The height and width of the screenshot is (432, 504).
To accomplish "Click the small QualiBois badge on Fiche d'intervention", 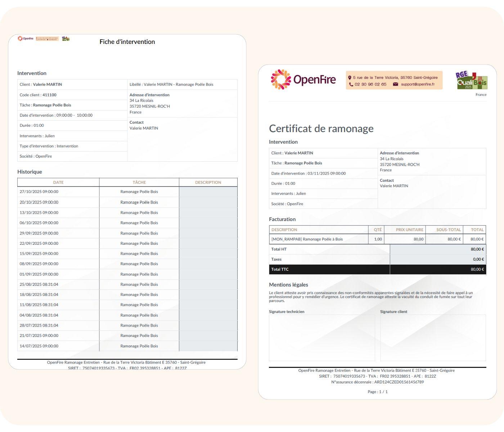I will coord(66,39).
